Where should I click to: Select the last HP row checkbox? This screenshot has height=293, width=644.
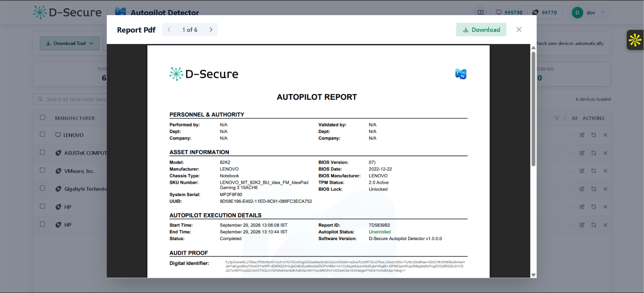(x=42, y=224)
